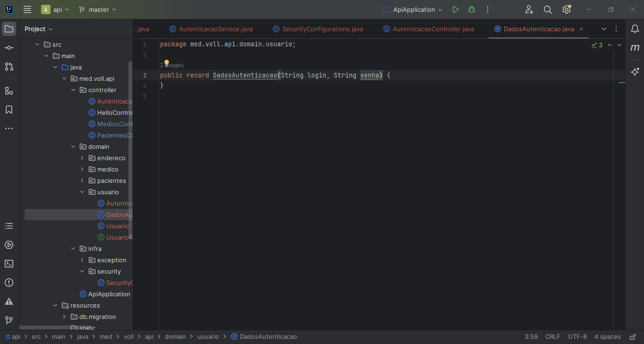The width and height of the screenshot is (644, 344).
Task: Open the Build warnings tool window
Action: [9, 301]
